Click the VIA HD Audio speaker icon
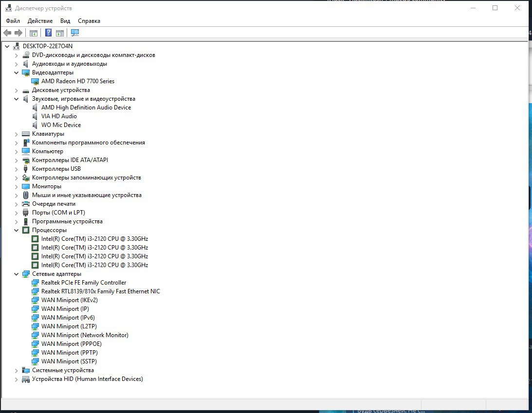Screen dimensions: 532x413 [35, 116]
